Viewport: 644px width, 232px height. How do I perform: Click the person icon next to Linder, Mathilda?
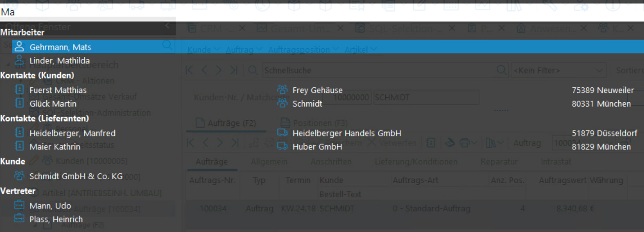point(19,61)
